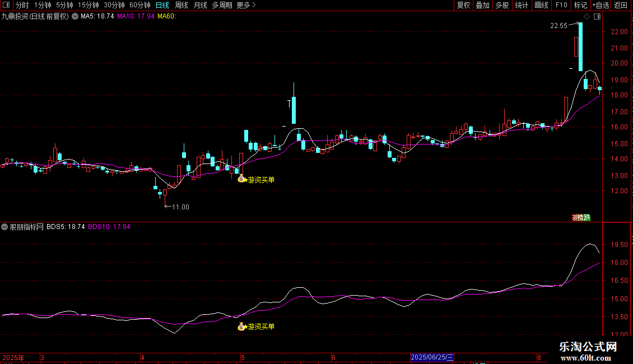Add stock via +自选 button
The image size is (633, 364).
[x=601, y=5]
